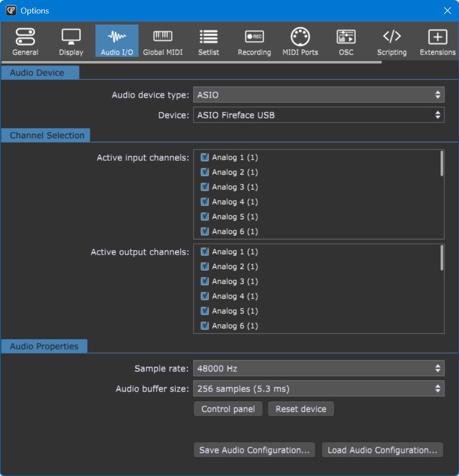
Task: Open the General options icon
Action: coord(25,37)
